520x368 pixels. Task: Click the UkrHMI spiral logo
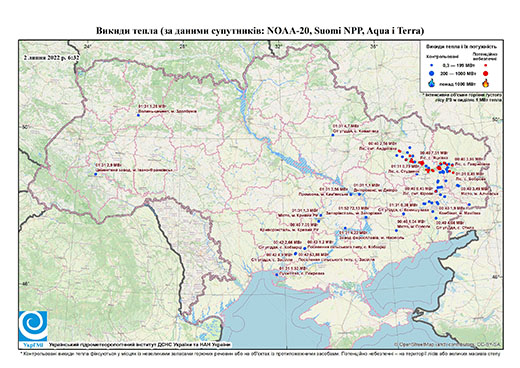33,326
